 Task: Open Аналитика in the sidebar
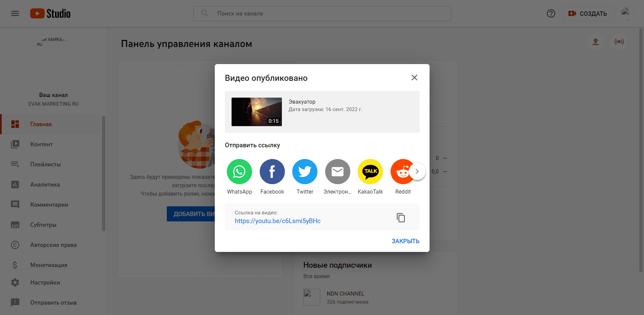tap(51, 185)
